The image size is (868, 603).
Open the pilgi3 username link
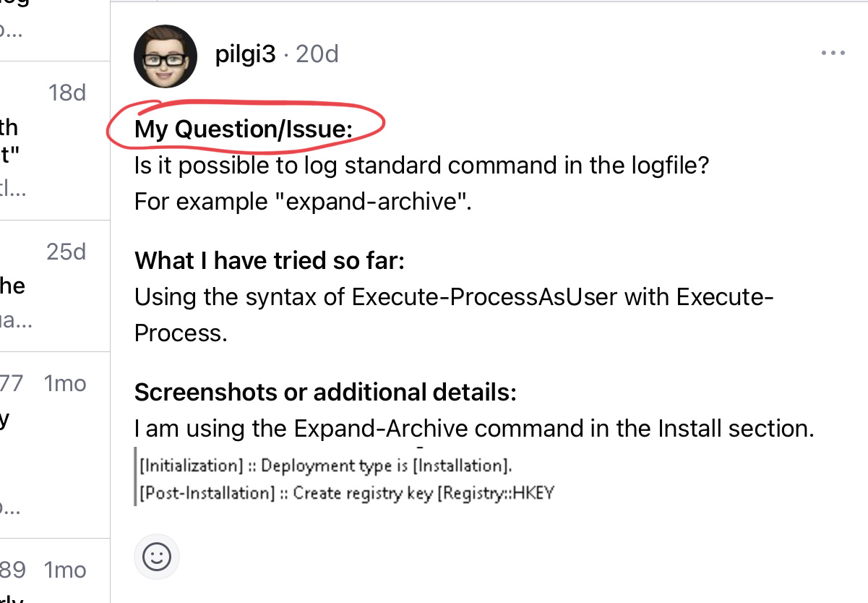tap(245, 54)
